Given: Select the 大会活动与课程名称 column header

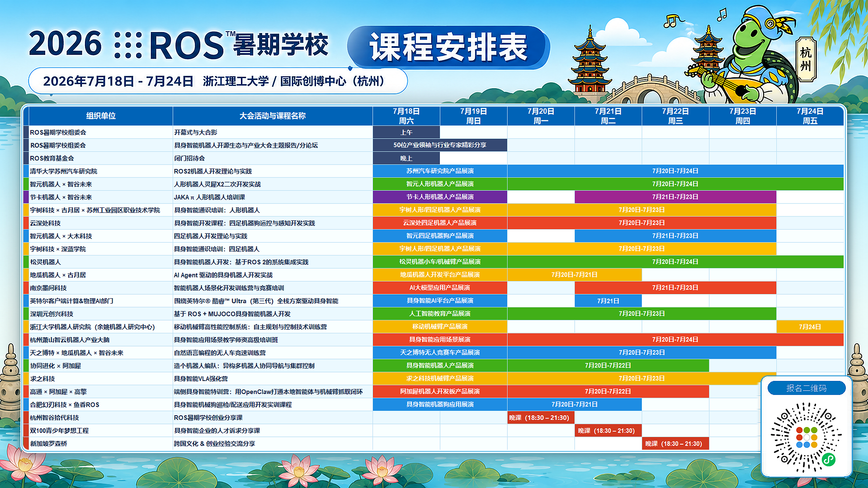Looking at the screenshot, I should tap(273, 116).
